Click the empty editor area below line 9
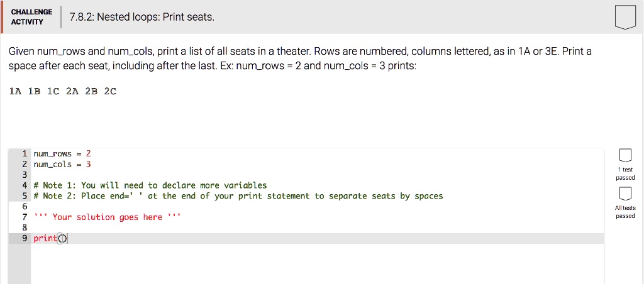644x284 pixels. click(x=317, y=263)
